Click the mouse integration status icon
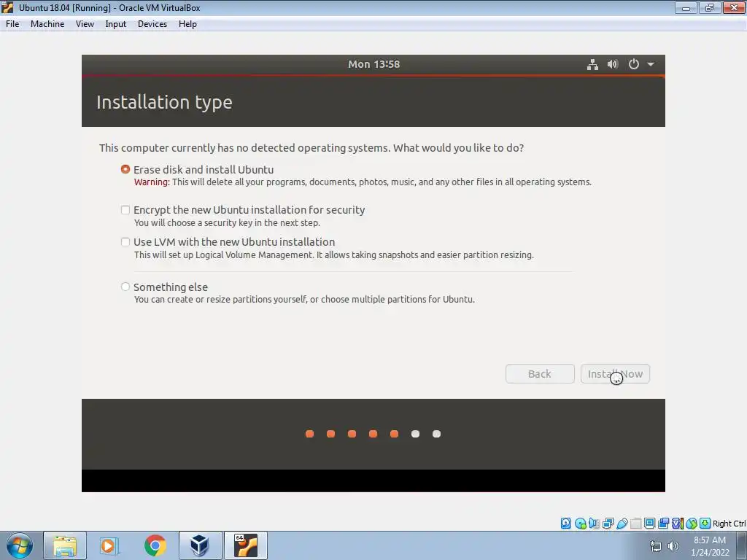Image resolution: width=747 pixels, height=560 pixels. click(x=692, y=524)
